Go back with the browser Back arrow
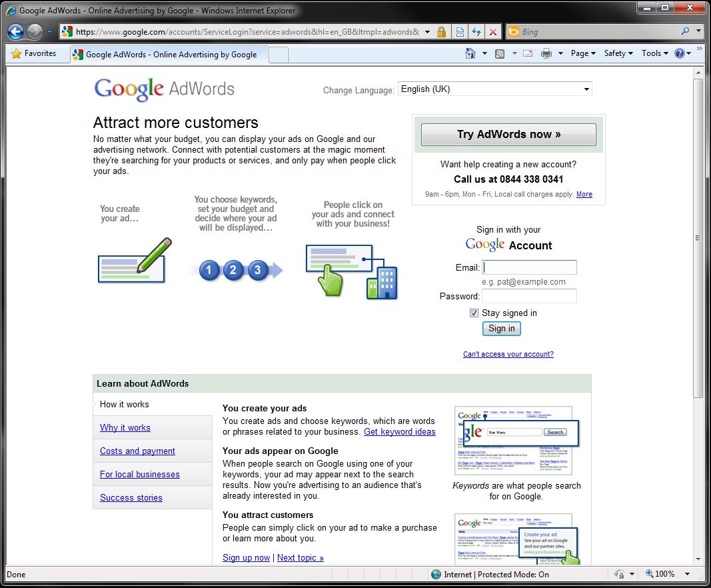The image size is (711, 588). click(x=15, y=32)
